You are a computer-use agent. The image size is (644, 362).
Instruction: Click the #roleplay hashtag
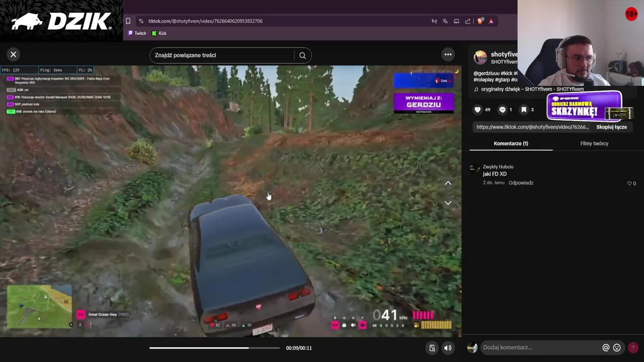(x=484, y=79)
